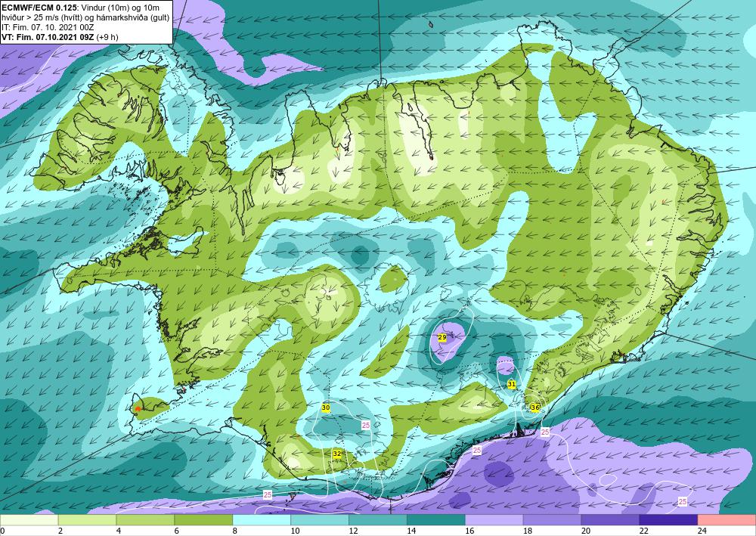Pick the 18–20 m/s medium purple legend swatch
The width and height of the screenshot is (756, 536).
pyautogui.click(x=552, y=520)
